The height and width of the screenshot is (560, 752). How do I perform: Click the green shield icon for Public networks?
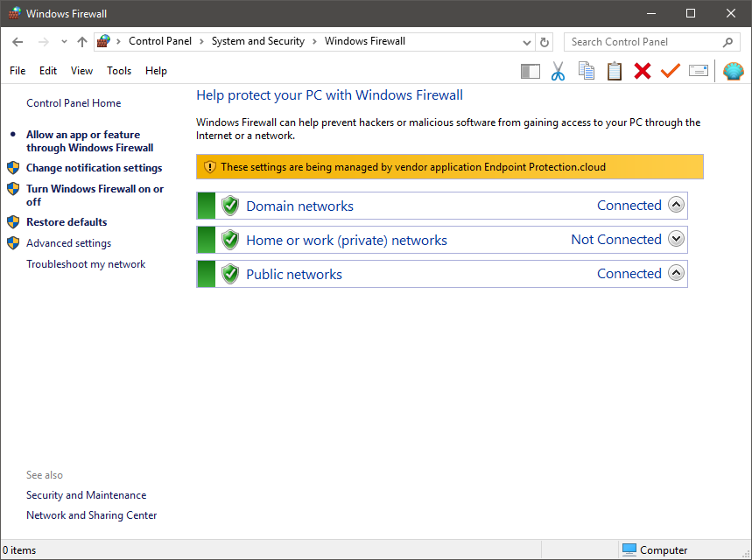click(x=230, y=274)
